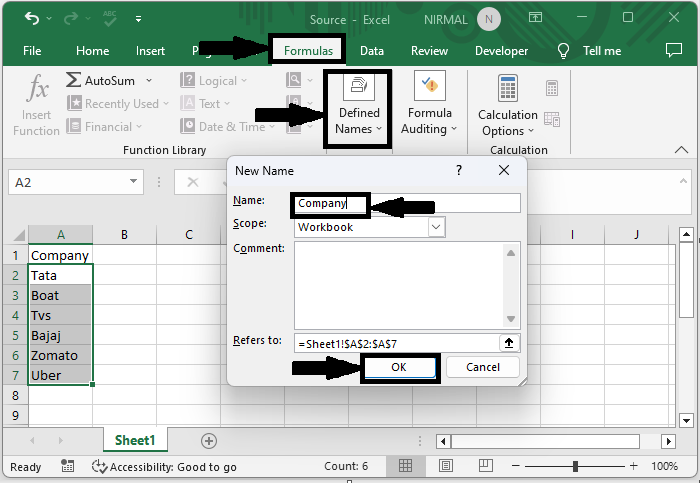Viewport: 700px width, 483px height.
Task: Click the NIRMAL account avatar
Action: pos(488,19)
